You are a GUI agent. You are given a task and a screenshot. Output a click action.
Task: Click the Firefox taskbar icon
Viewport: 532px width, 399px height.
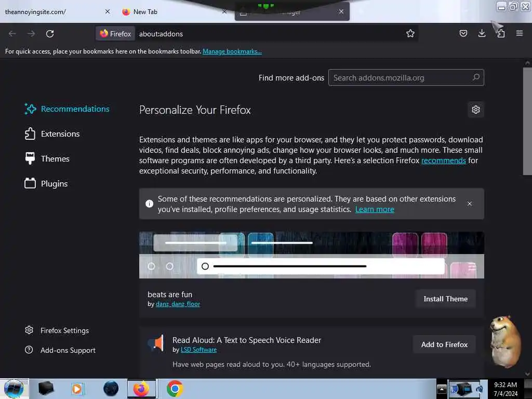point(141,389)
